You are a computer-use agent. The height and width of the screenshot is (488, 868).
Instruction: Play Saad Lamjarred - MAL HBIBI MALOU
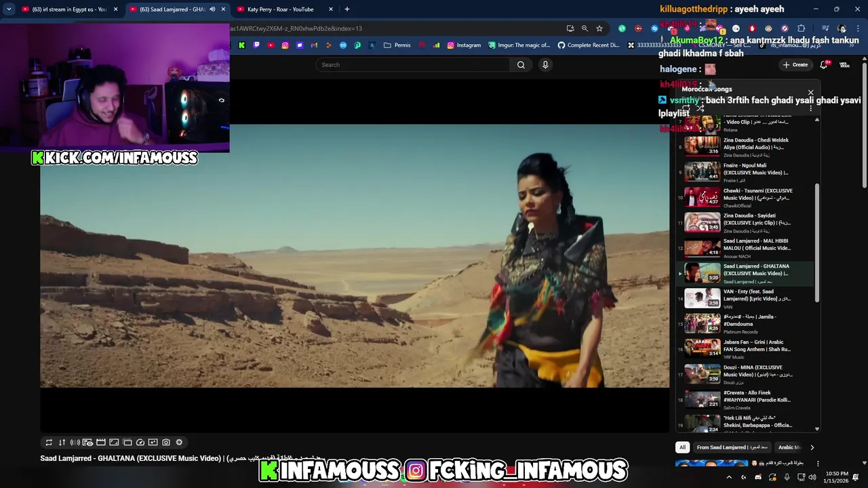coord(745,248)
